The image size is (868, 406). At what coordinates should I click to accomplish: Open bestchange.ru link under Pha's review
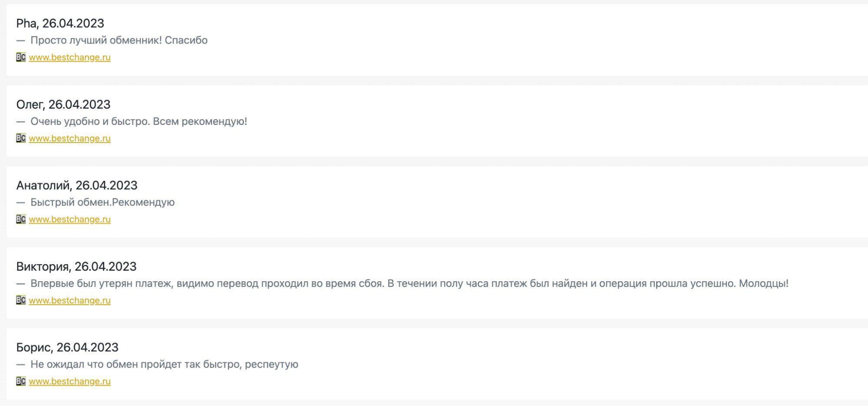pos(70,57)
